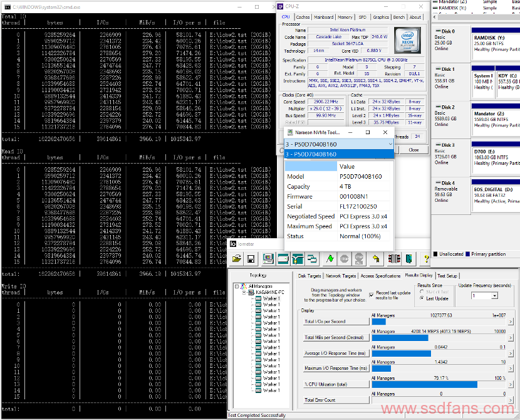Click the Total I/Os per Second button
520x420 pixels.
(x=336, y=322)
